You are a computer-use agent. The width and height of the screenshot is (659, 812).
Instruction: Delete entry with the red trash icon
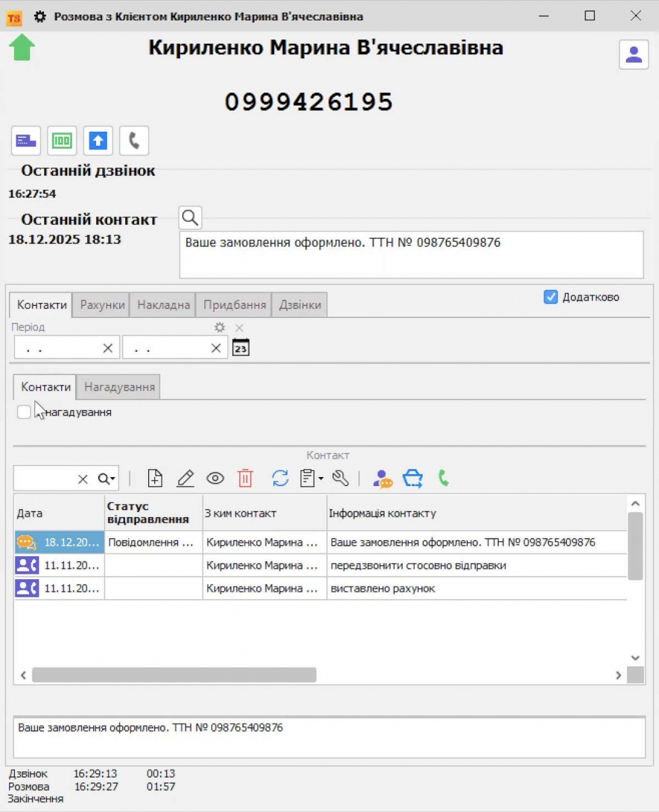click(244, 478)
